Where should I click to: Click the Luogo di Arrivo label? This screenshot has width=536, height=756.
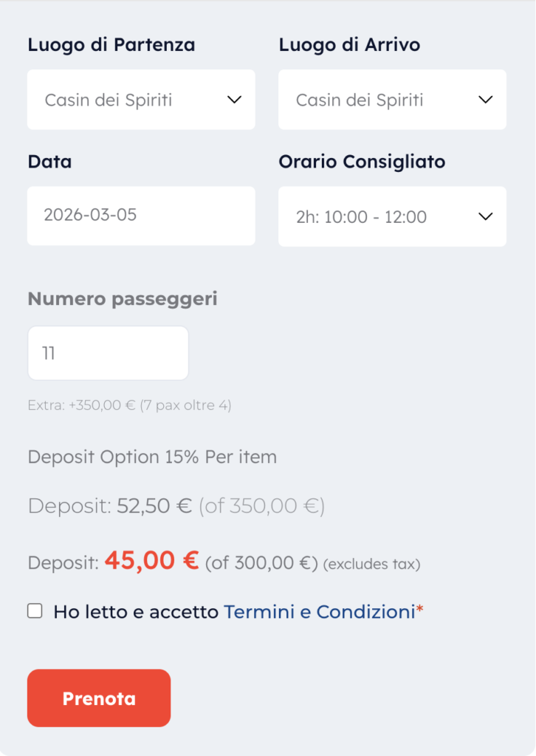tap(349, 44)
